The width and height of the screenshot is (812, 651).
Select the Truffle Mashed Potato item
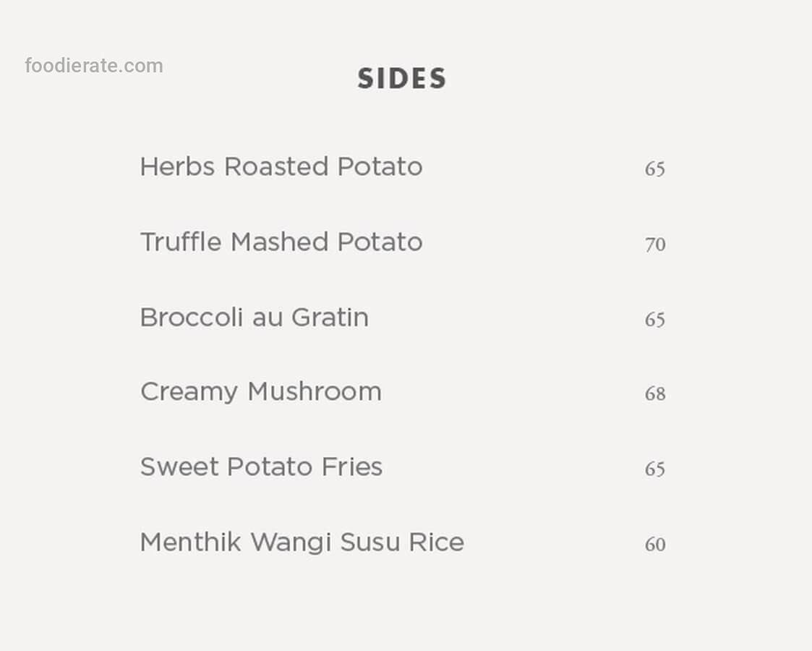click(x=281, y=242)
